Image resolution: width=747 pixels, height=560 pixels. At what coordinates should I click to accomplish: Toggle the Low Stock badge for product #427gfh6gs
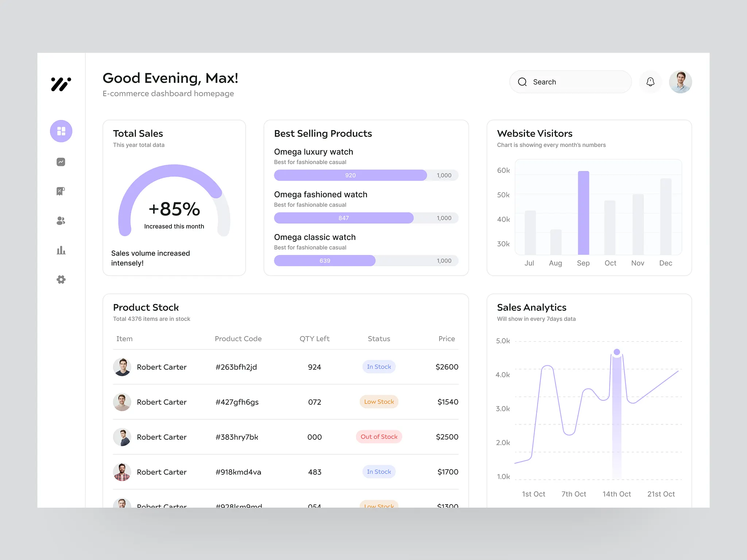[379, 402]
